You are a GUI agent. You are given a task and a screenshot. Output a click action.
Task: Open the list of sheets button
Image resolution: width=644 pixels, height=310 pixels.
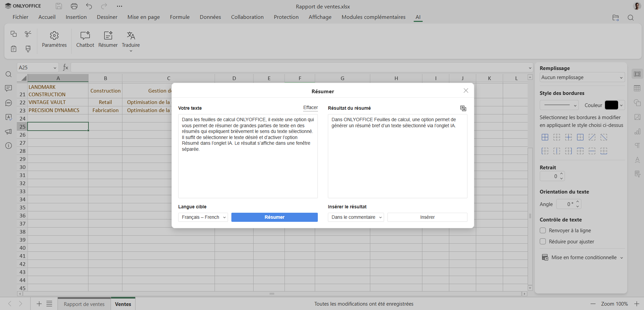[x=49, y=304]
